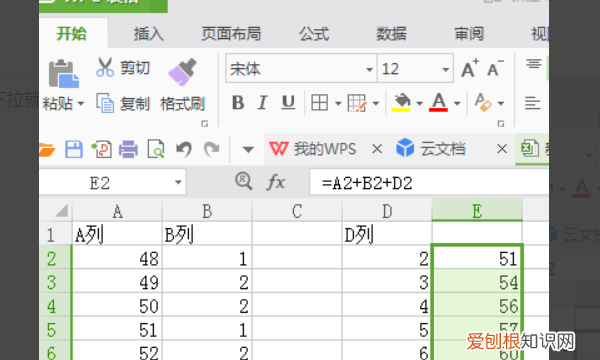Click the Print icon
Image resolution: width=600 pixels, height=360 pixels.
129,149
